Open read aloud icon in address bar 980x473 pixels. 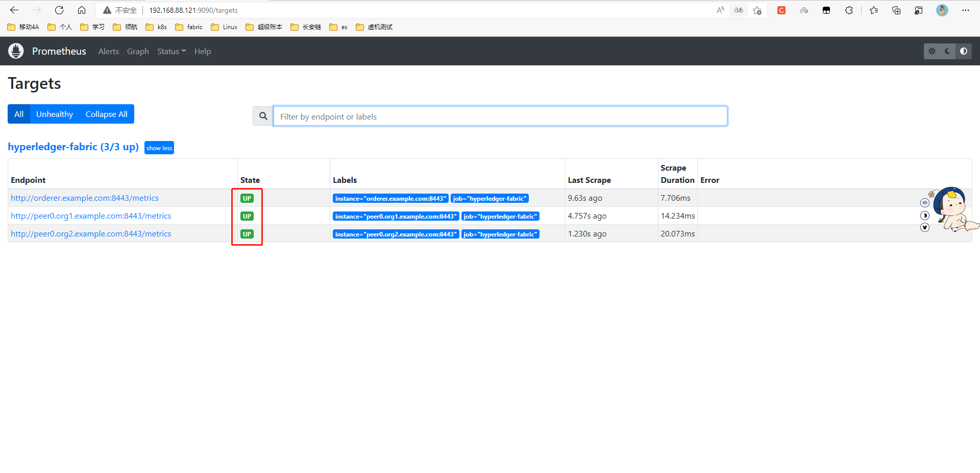(720, 10)
